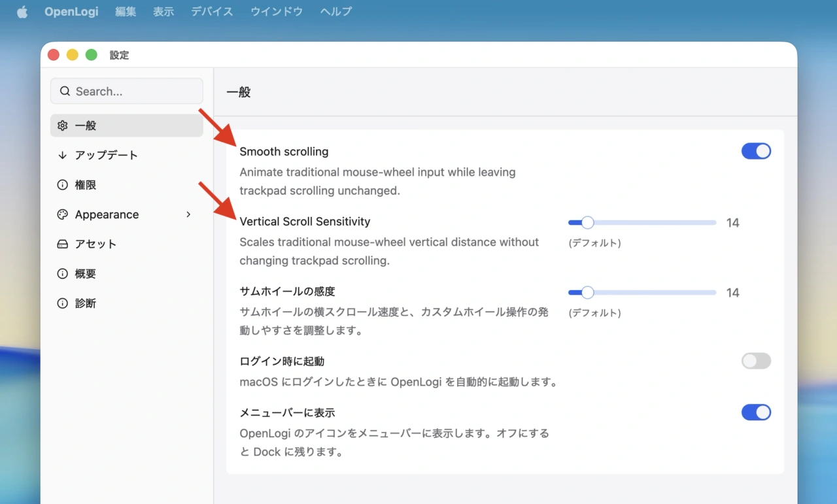This screenshot has height=504, width=837.
Task: Click the drive icon beside アセット
Action: 63,244
